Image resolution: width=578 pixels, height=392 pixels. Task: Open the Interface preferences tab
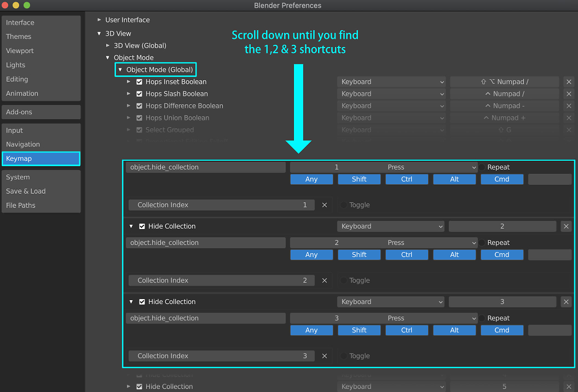41,23
